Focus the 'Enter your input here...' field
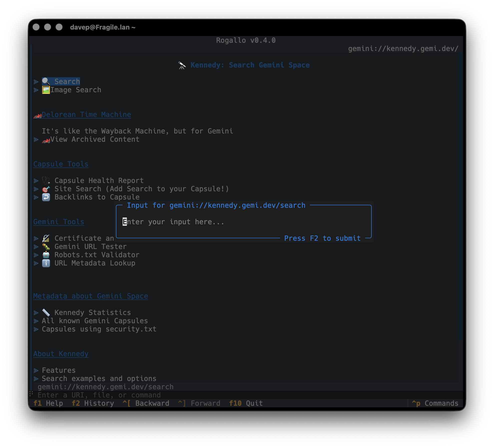Screen dimensions: 494x448 coord(244,222)
